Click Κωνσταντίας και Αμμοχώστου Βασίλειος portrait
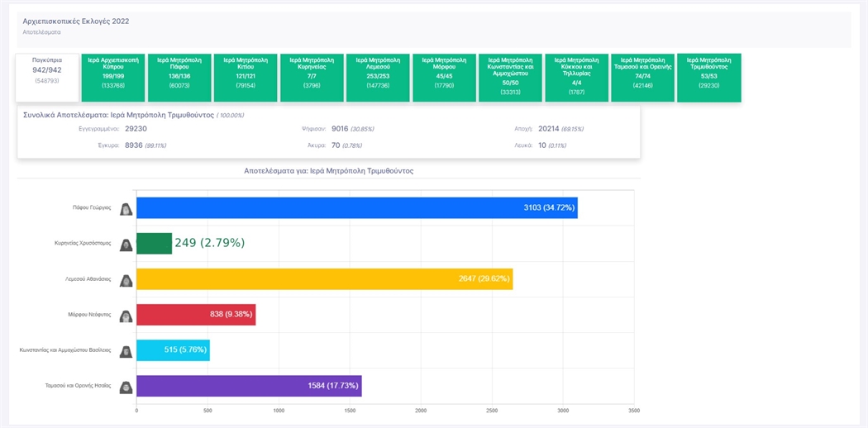 (x=126, y=351)
